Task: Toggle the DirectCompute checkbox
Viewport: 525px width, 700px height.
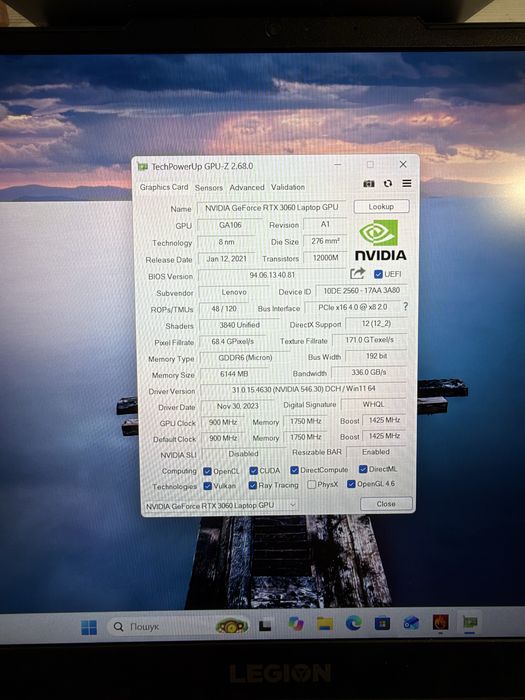Action: click(x=294, y=470)
